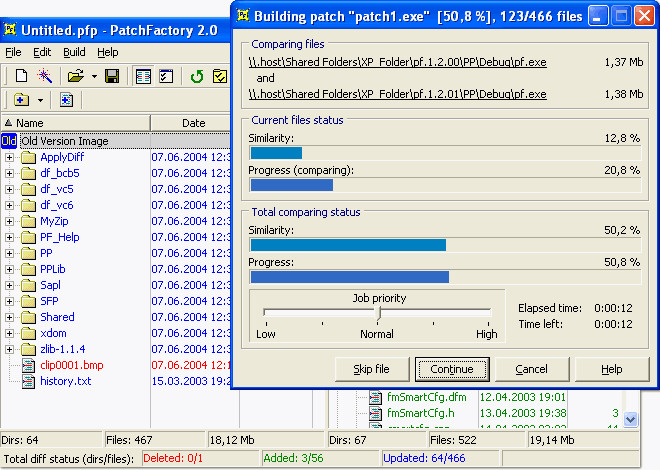Open the Help menu in PatchFactory
The image size is (660, 470).
108,52
